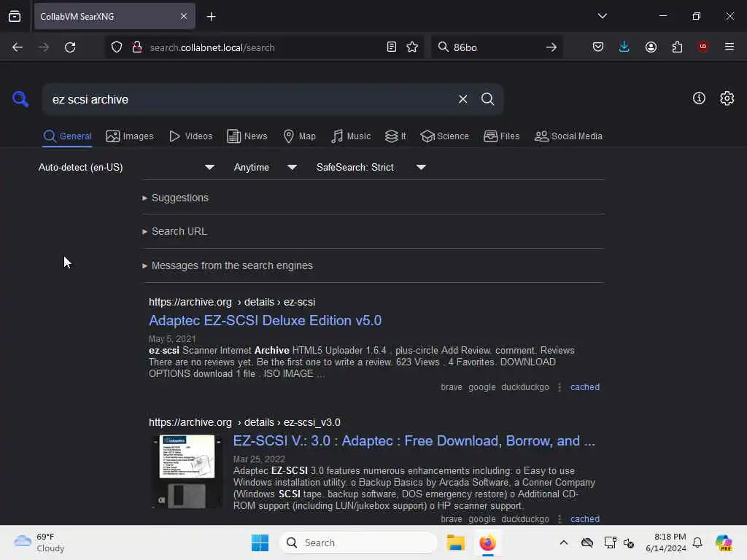The height and width of the screenshot is (560, 747).
Task: Click the SearXNG logo magnifier
Action: tap(20, 99)
